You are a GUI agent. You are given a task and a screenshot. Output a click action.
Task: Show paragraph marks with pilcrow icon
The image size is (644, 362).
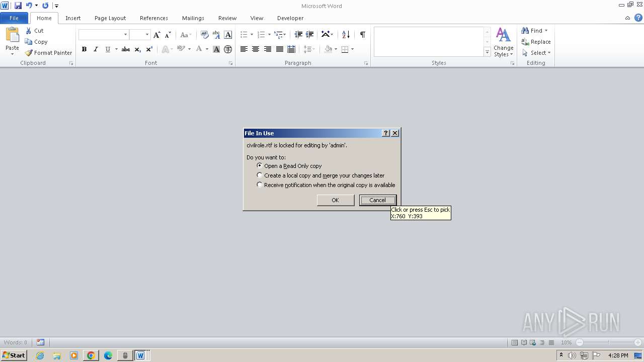pyautogui.click(x=362, y=35)
